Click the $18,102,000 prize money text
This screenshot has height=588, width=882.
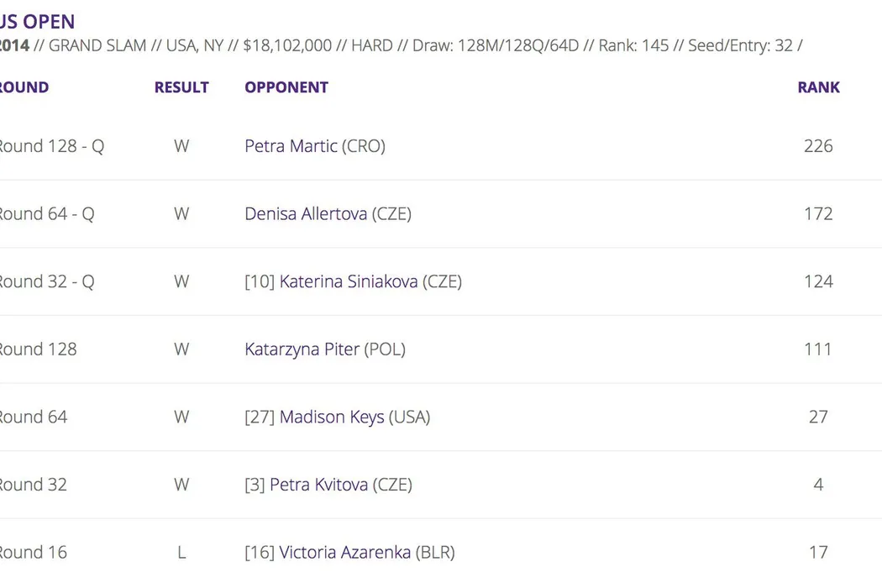click(287, 45)
